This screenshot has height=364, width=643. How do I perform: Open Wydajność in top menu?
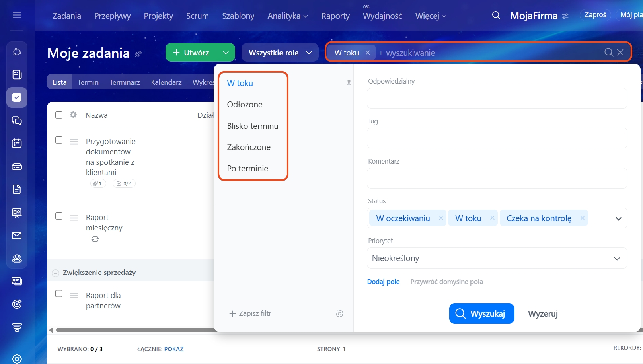[382, 16]
